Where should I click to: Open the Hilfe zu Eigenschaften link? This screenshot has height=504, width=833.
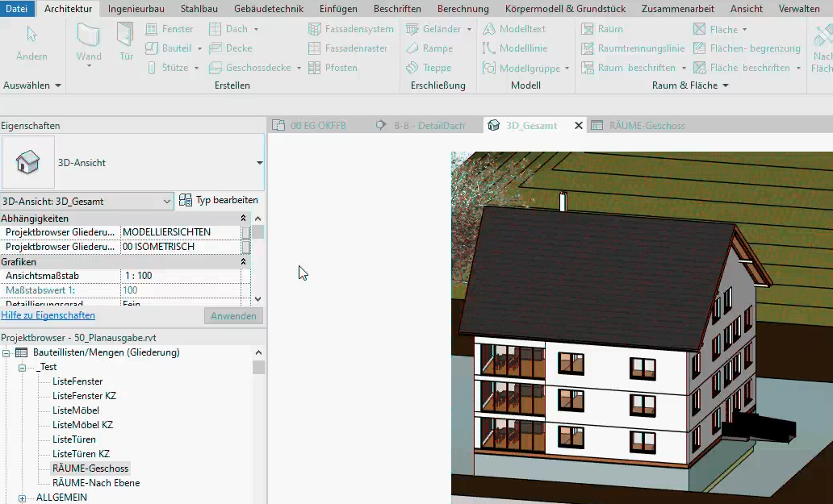coord(48,315)
